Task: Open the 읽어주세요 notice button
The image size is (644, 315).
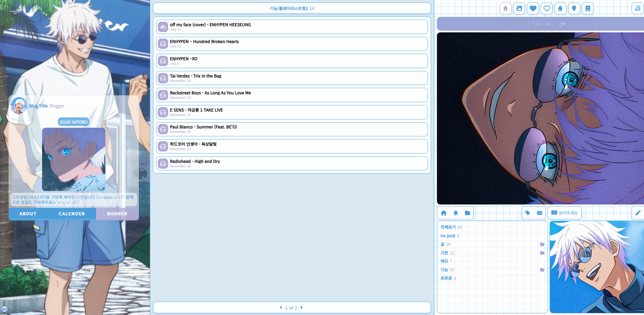Action: (564, 213)
